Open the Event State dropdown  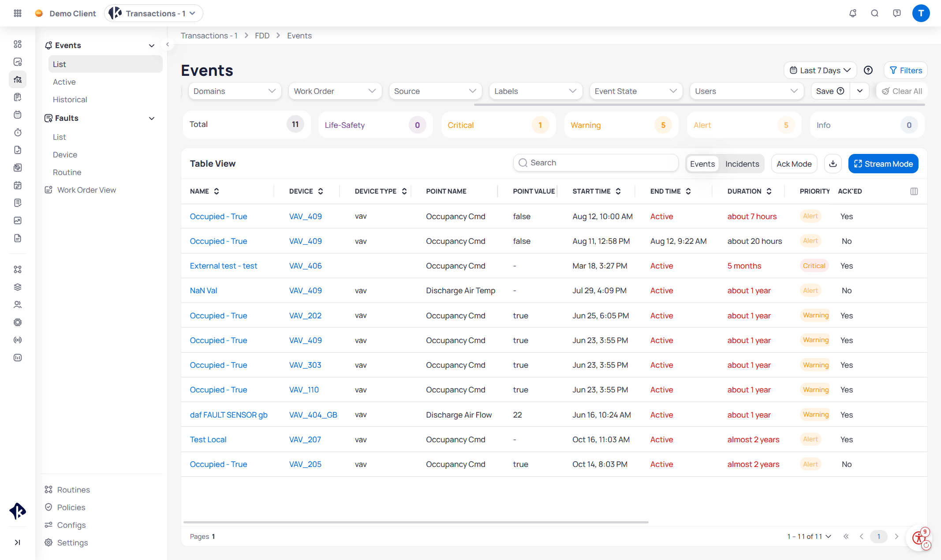pos(636,91)
